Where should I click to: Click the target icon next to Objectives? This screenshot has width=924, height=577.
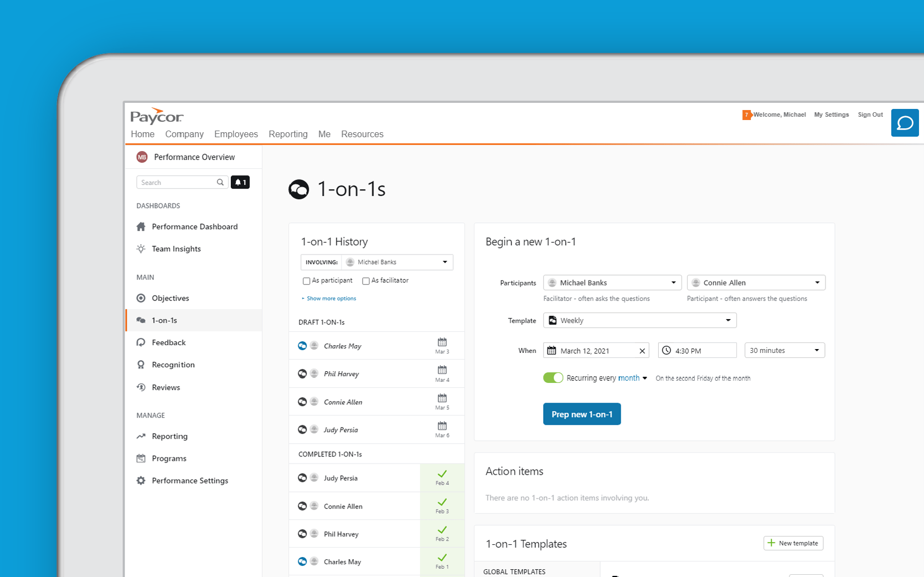pyautogui.click(x=141, y=298)
